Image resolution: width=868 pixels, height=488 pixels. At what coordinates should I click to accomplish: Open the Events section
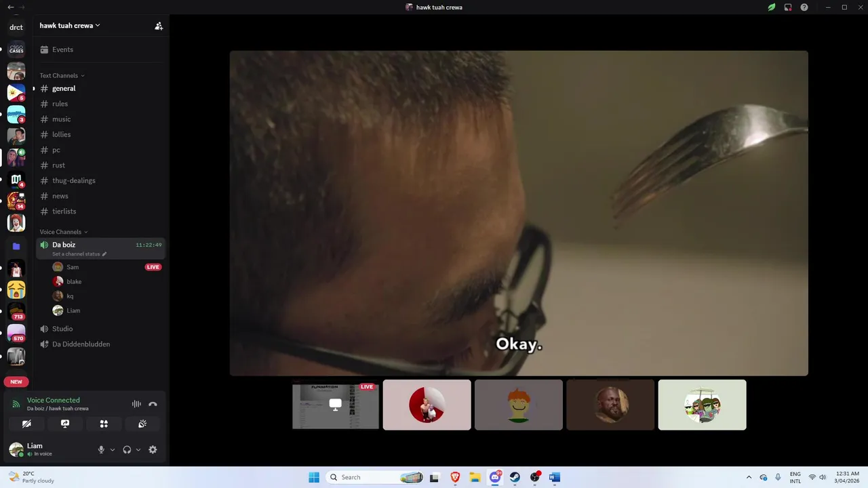pyautogui.click(x=100, y=49)
